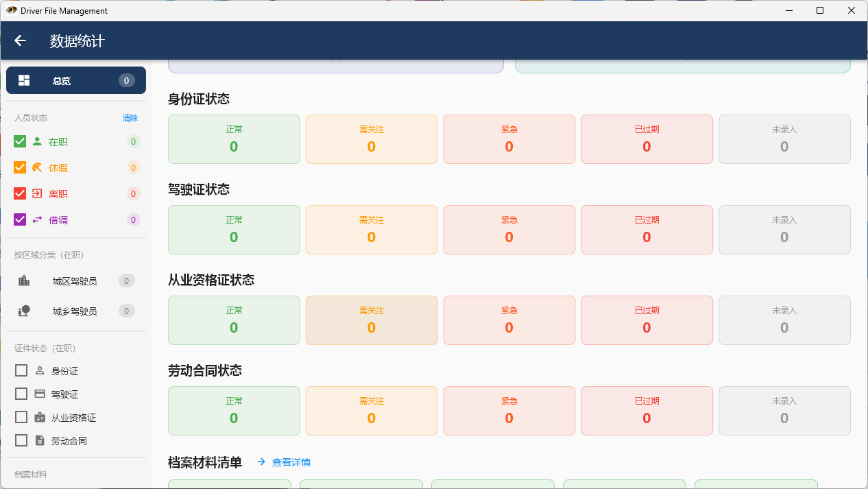Click 身份证状态 已过期 card
Viewport: 868px width, 489px height.
pos(647,139)
